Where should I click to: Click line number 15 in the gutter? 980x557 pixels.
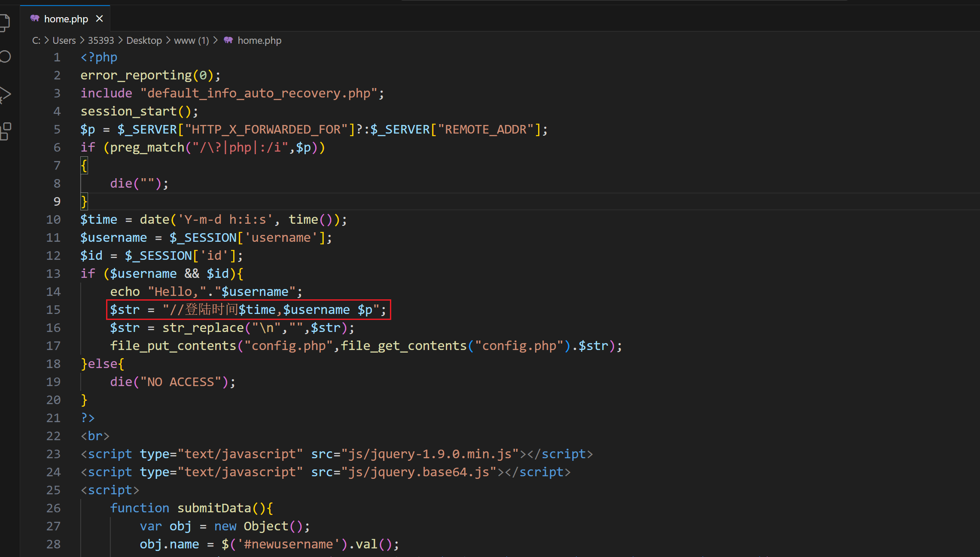tap(53, 310)
